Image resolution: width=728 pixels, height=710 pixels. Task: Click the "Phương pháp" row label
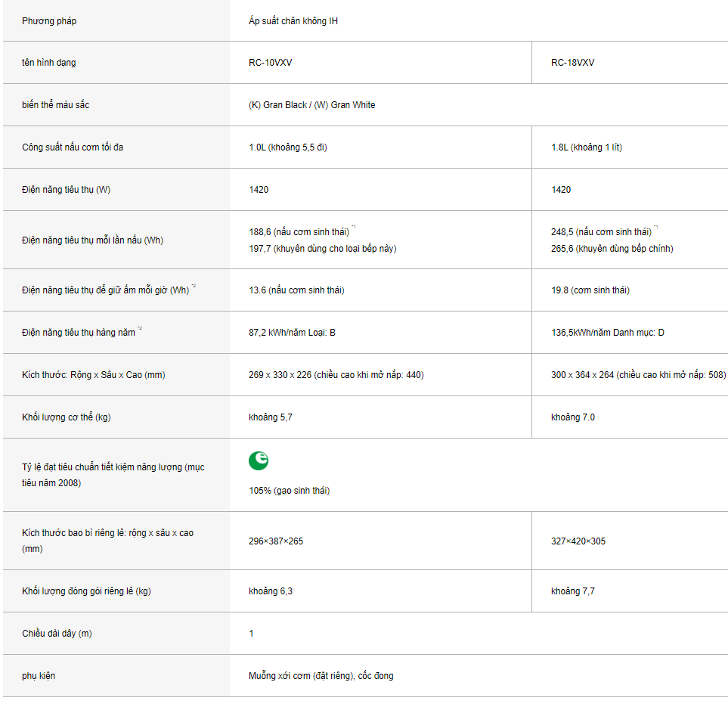(x=49, y=21)
